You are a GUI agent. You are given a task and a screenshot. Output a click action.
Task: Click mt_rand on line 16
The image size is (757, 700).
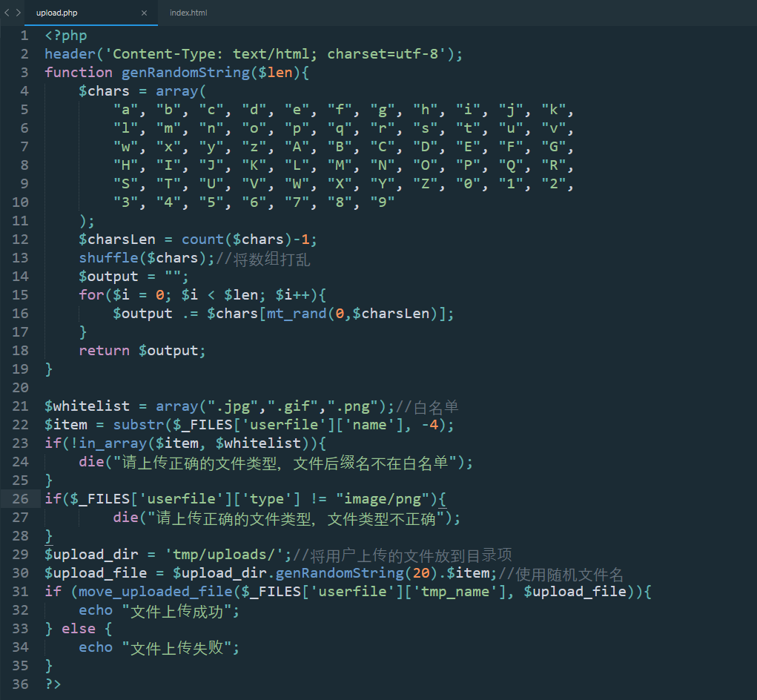297,314
